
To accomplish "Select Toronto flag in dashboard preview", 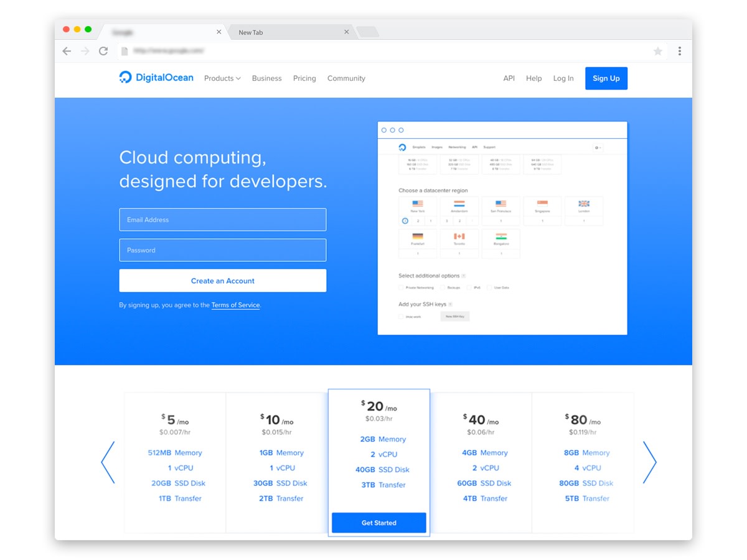I will (459, 236).
